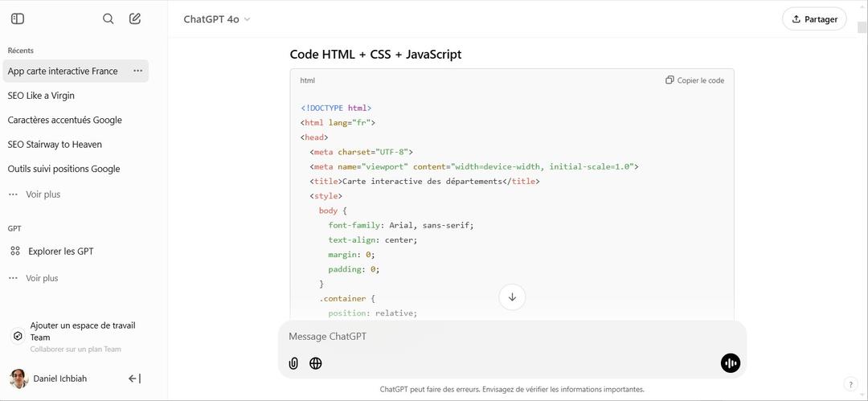Open Explorer les GPT

point(61,251)
